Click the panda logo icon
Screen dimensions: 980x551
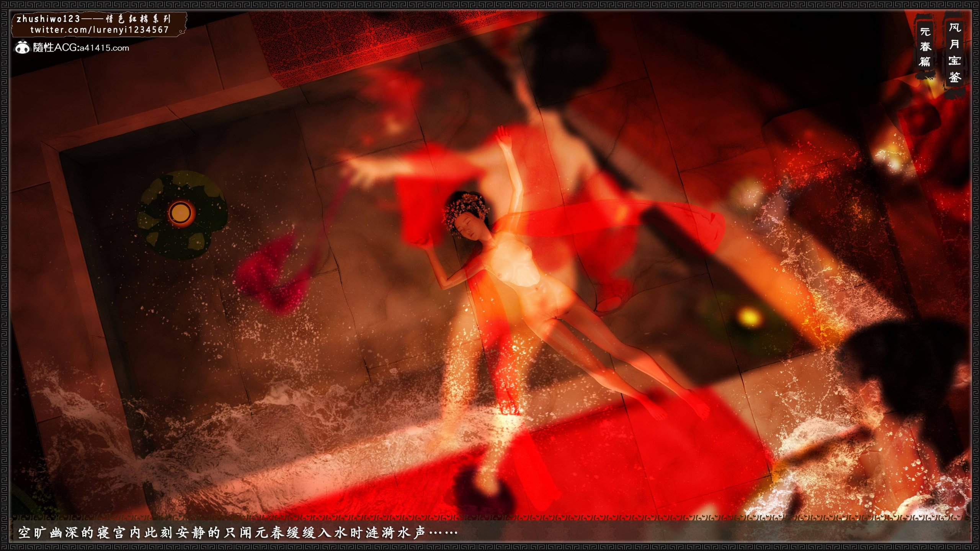23,47
